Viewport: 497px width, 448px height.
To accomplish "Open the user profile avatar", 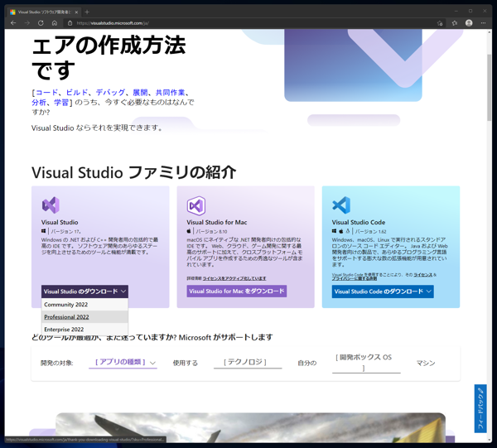I will click(469, 23).
